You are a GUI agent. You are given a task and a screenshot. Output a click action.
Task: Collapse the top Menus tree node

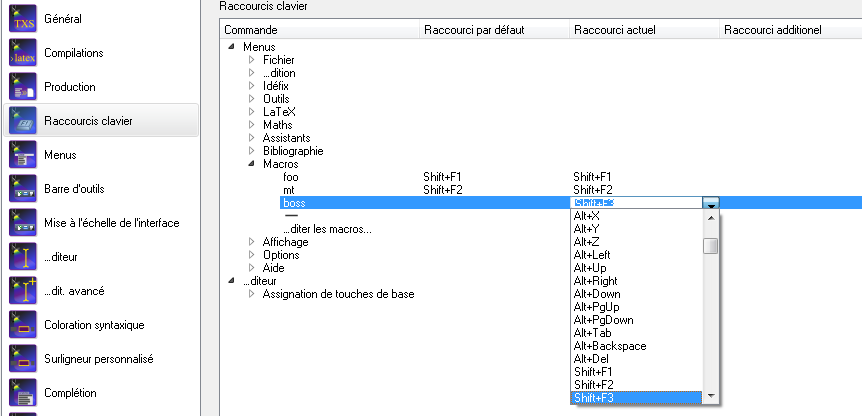coord(231,47)
